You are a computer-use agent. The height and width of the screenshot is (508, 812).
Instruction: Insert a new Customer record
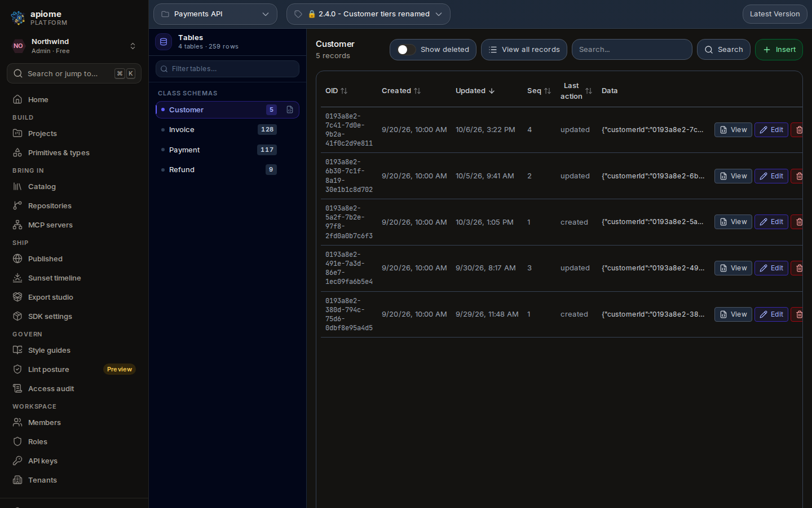pyautogui.click(x=779, y=50)
